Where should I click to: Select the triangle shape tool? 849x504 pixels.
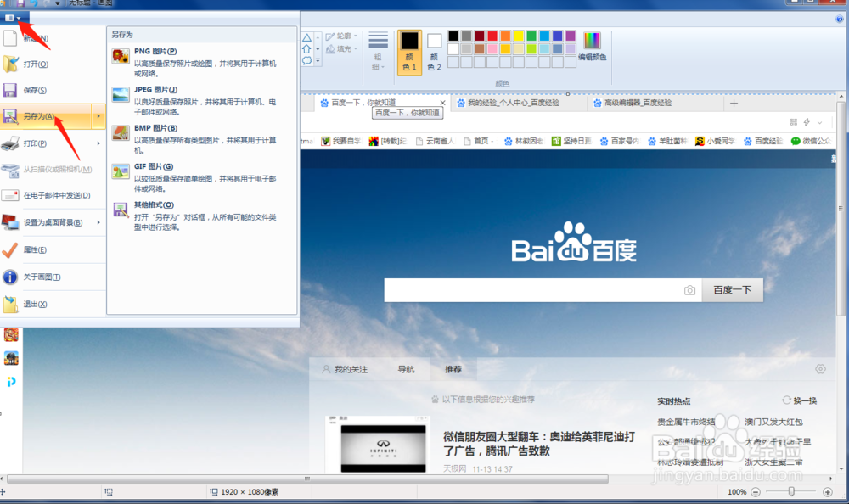coord(307,38)
